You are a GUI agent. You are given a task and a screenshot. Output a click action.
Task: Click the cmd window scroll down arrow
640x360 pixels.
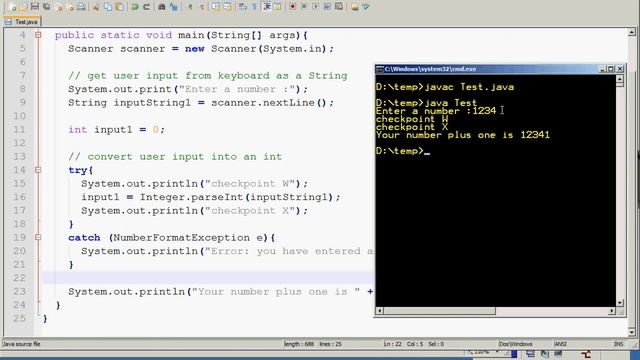[620, 303]
